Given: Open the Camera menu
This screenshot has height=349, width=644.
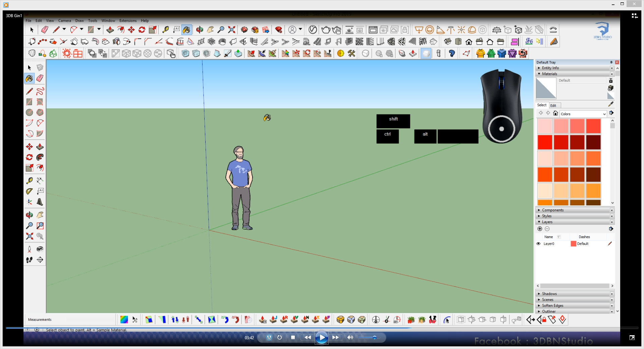Looking at the screenshot, I should [64, 21].
